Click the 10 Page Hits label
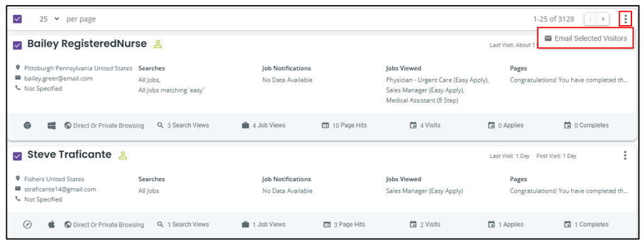 [x=349, y=125]
